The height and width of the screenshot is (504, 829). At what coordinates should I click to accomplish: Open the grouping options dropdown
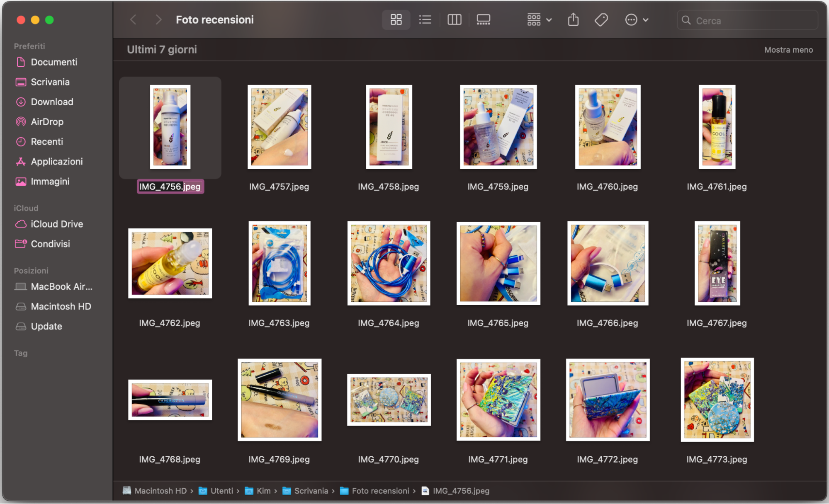[538, 19]
